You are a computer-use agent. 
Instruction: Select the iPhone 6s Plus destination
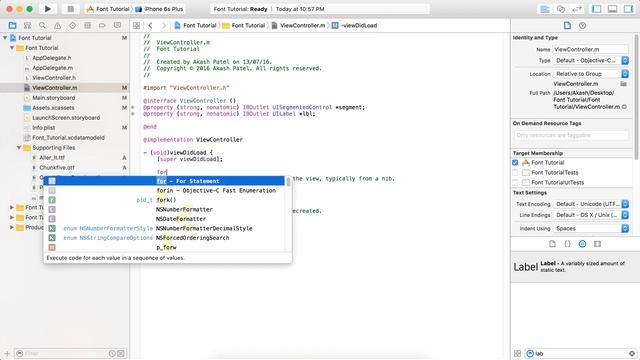point(160,9)
